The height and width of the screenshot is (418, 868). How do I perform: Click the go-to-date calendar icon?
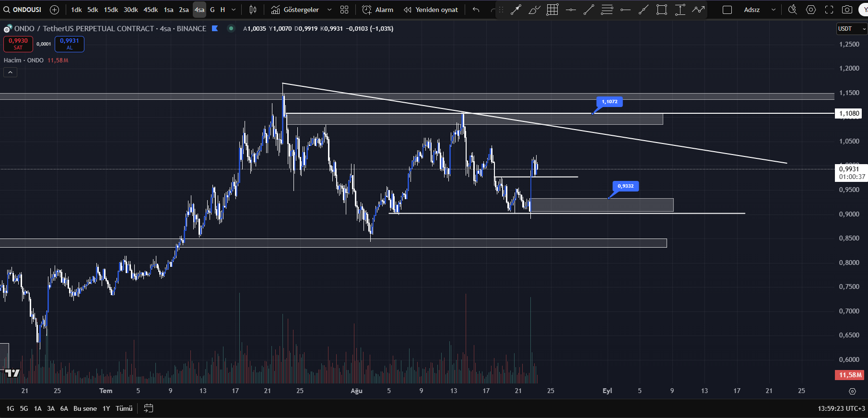pyautogui.click(x=149, y=408)
